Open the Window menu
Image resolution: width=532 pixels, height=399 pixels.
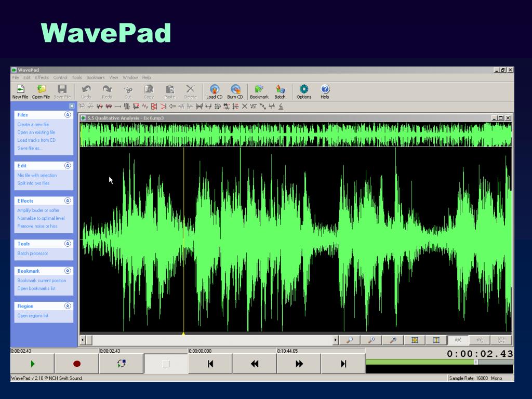pyautogui.click(x=130, y=77)
